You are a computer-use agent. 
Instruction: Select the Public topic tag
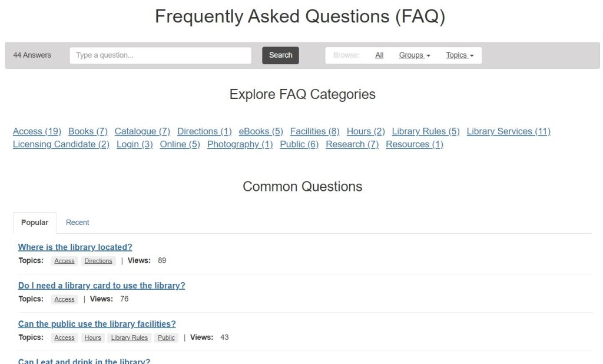pyautogui.click(x=166, y=337)
